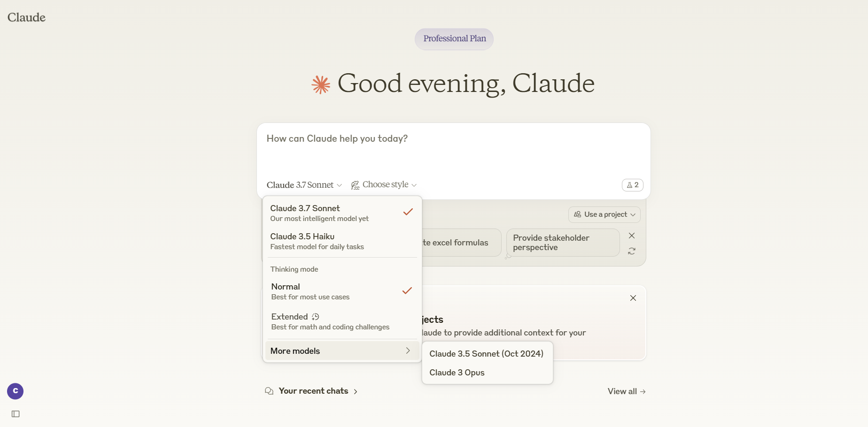Screen dimensions: 868x427
Task: Click the orange starburst icon beside greeting
Action: 321,84
